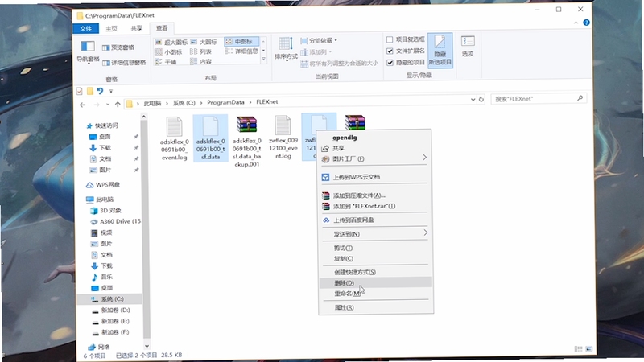Select extra large icons (超大图标) layout

(171, 43)
